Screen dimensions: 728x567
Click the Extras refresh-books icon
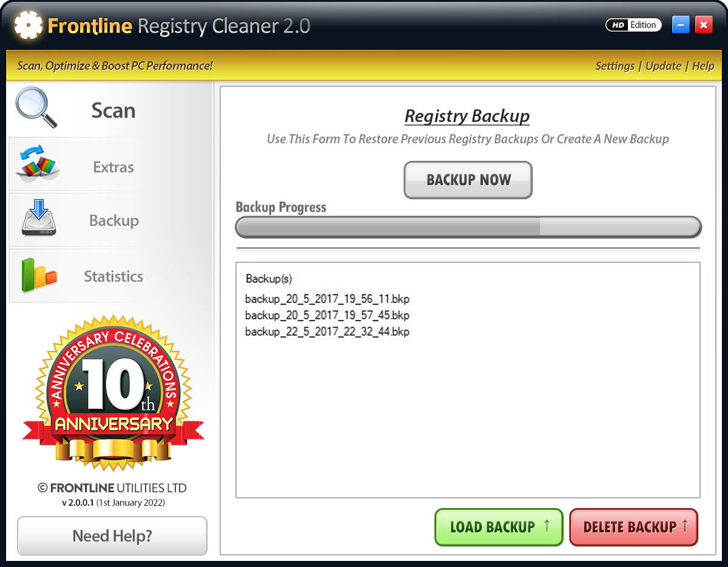pyautogui.click(x=38, y=164)
